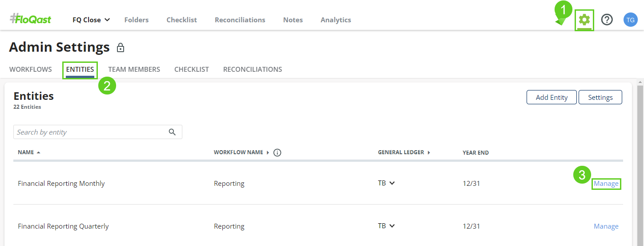This screenshot has height=246, width=644.
Task: Open the settings gear icon
Action: (584, 20)
